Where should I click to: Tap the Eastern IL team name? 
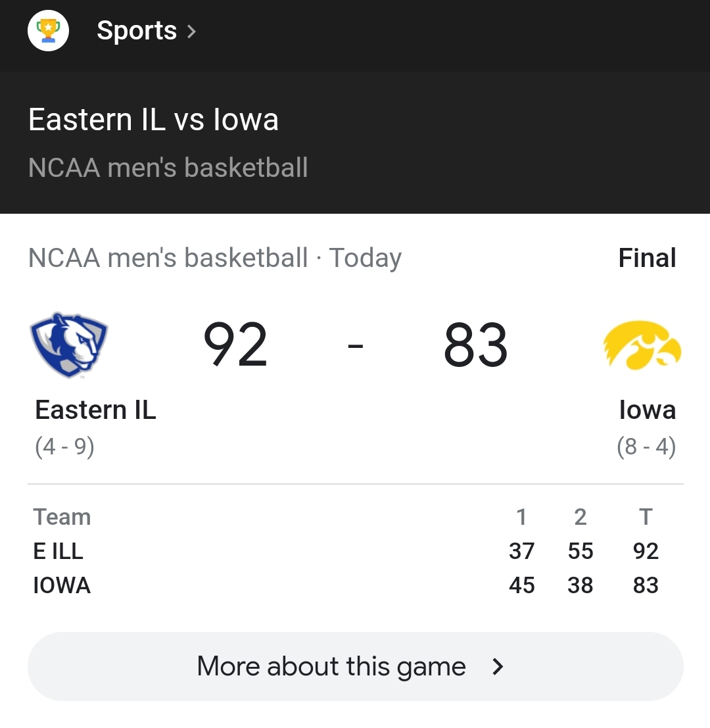coord(95,410)
